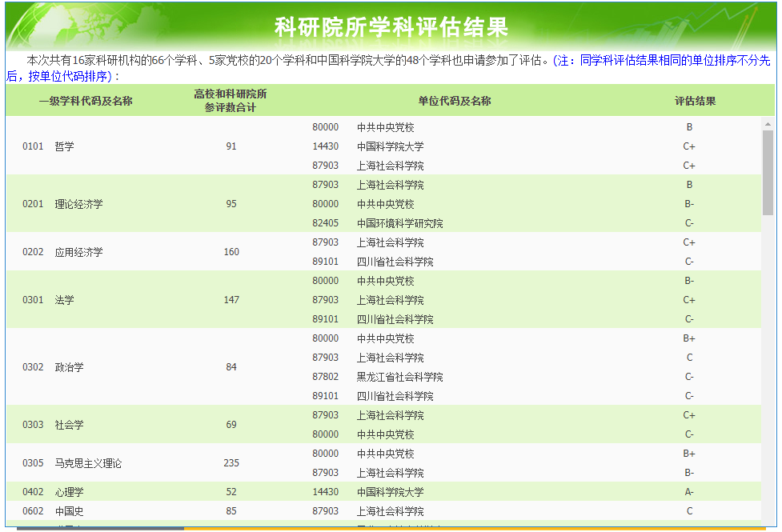Click the B+ result in the 政治学 group
Image resolution: width=782 pixels, height=532 pixels.
pos(689,338)
